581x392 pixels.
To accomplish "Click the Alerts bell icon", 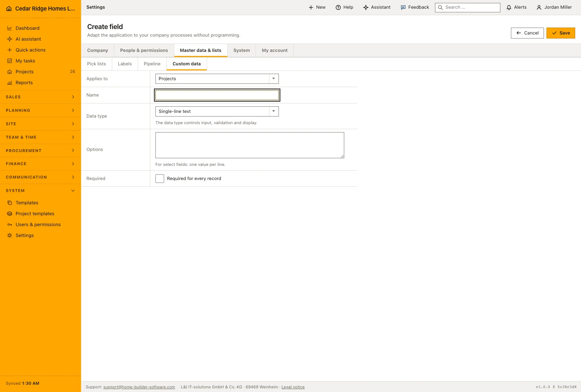I will (x=509, y=7).
